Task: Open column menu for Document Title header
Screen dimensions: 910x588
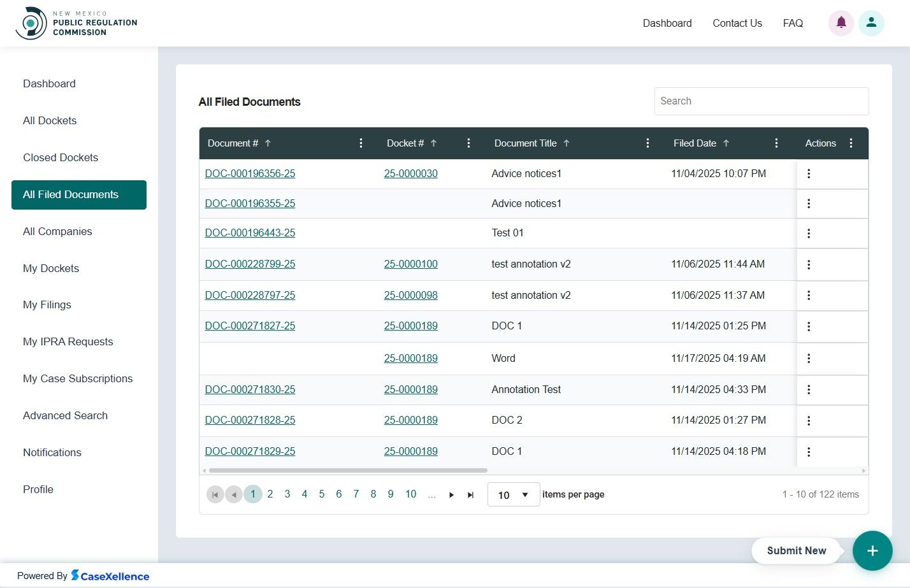Action: 647,143
